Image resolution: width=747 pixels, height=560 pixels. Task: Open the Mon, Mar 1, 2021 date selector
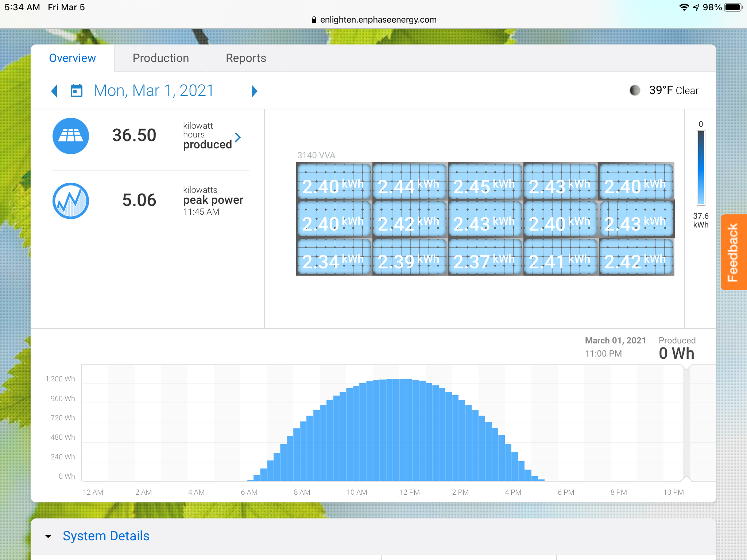154,91
